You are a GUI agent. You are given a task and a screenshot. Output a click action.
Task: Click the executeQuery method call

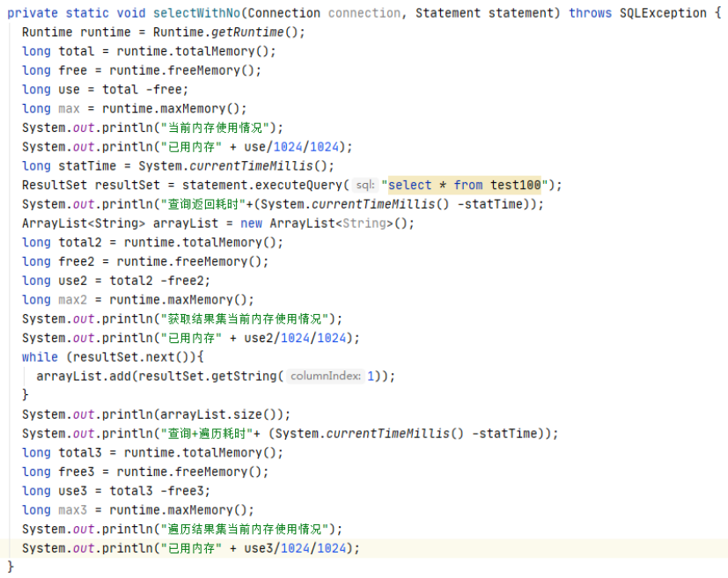(x=300, y=185)
